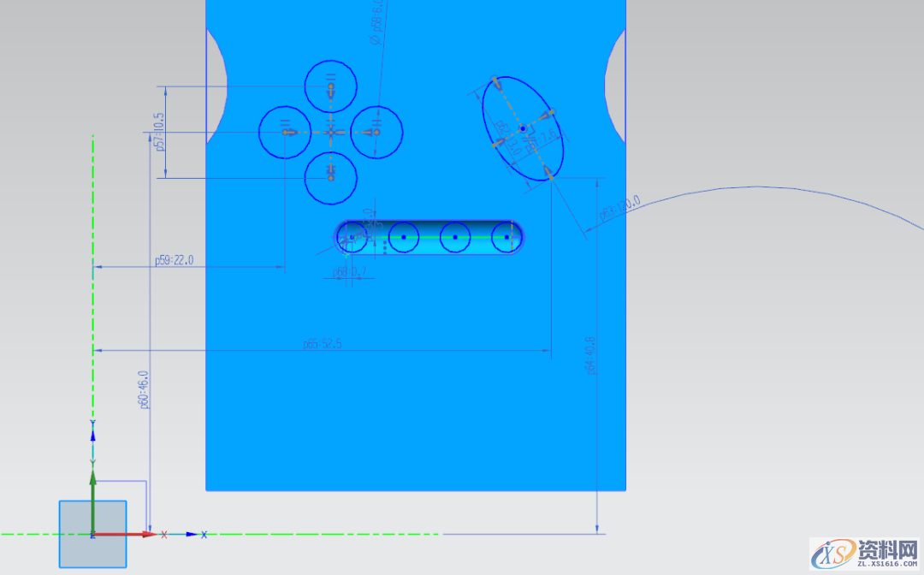Click the center point of the ellipse

pyautogui.click(x=523, y=128)
